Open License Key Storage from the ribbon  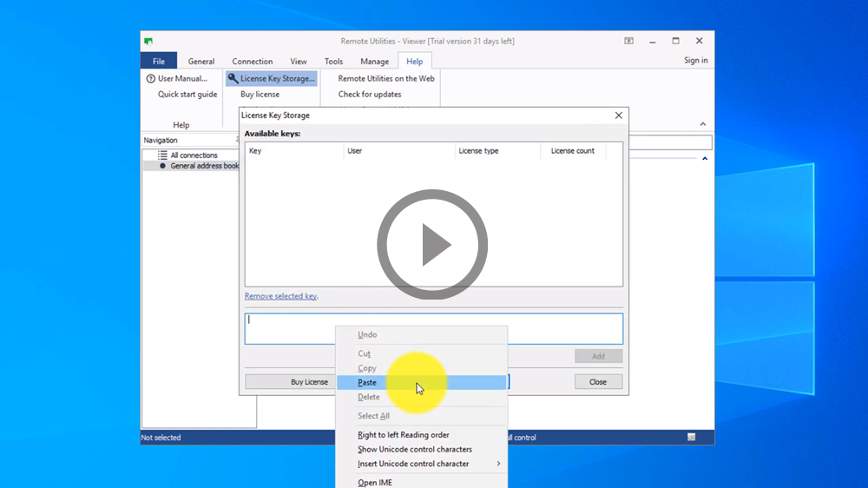[x=271, y=79]
